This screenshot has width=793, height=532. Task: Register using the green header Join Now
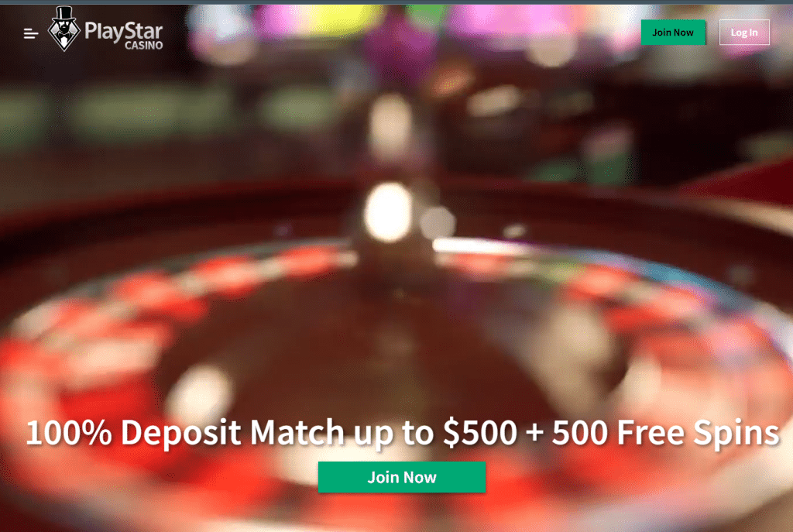pyautogui.click(x=673, y=33)
